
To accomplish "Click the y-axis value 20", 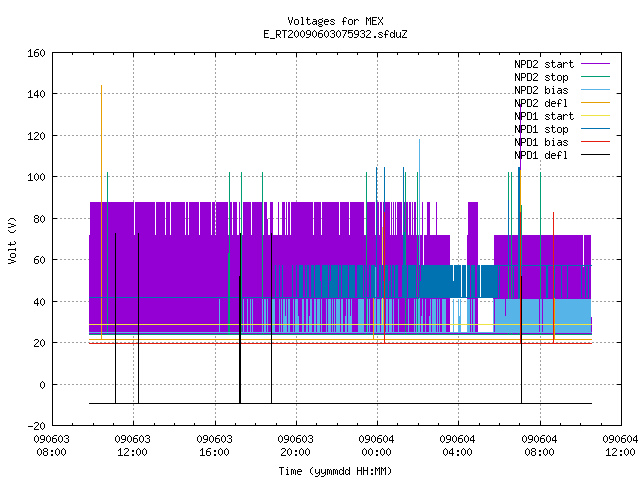I will pos(40,343).
